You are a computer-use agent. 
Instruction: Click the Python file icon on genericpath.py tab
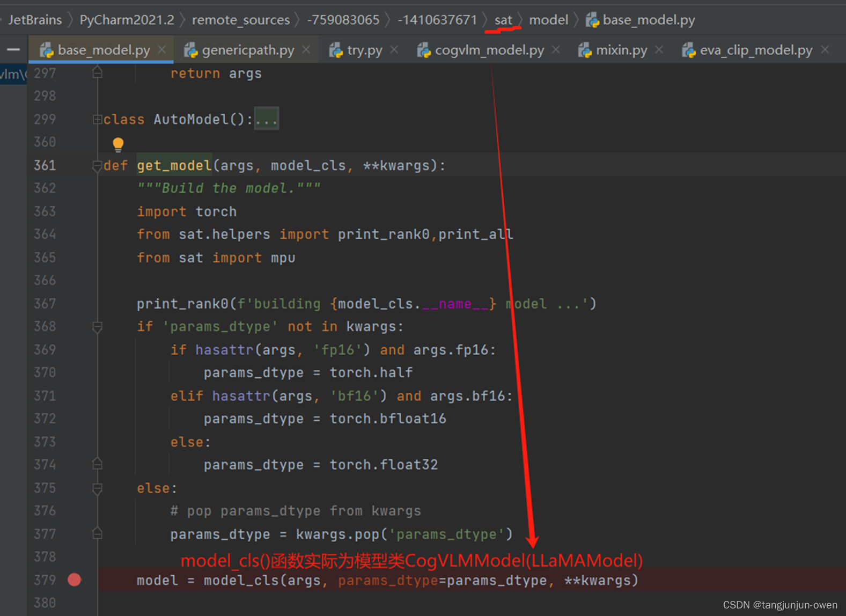coord(191,50)
